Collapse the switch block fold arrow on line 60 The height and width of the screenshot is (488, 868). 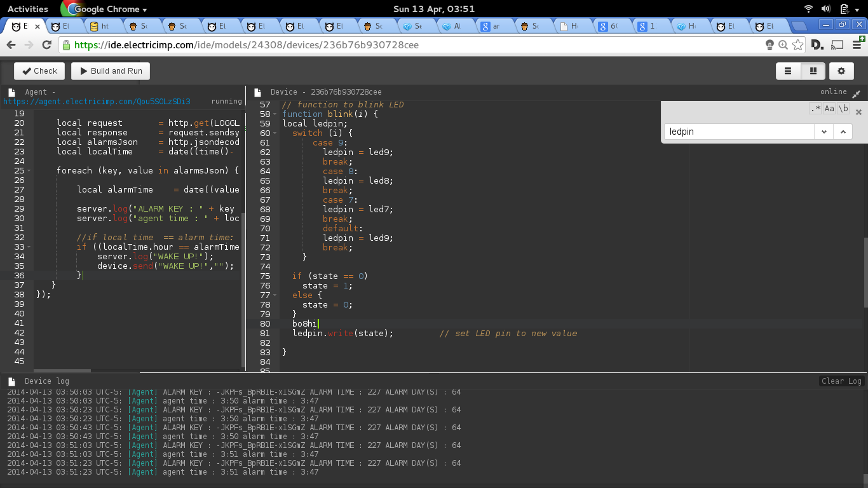click(274, 133)
